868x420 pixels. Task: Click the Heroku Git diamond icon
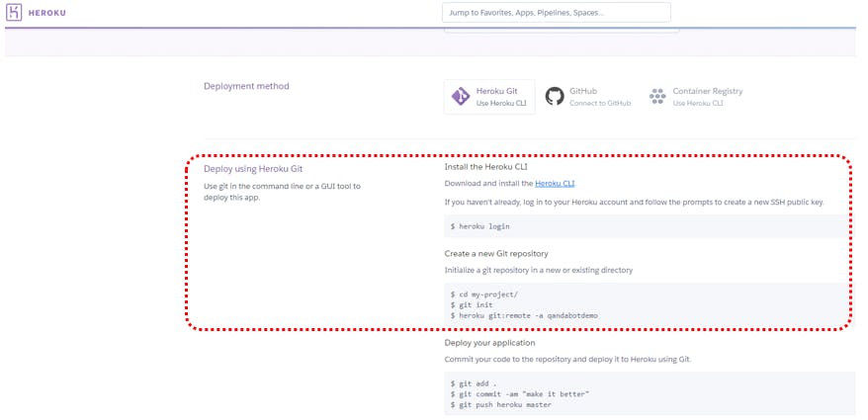click(x=461, y=96)
